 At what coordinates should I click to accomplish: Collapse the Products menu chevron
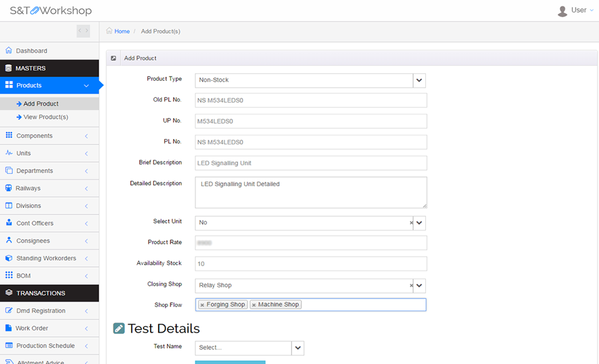point(86,86)
